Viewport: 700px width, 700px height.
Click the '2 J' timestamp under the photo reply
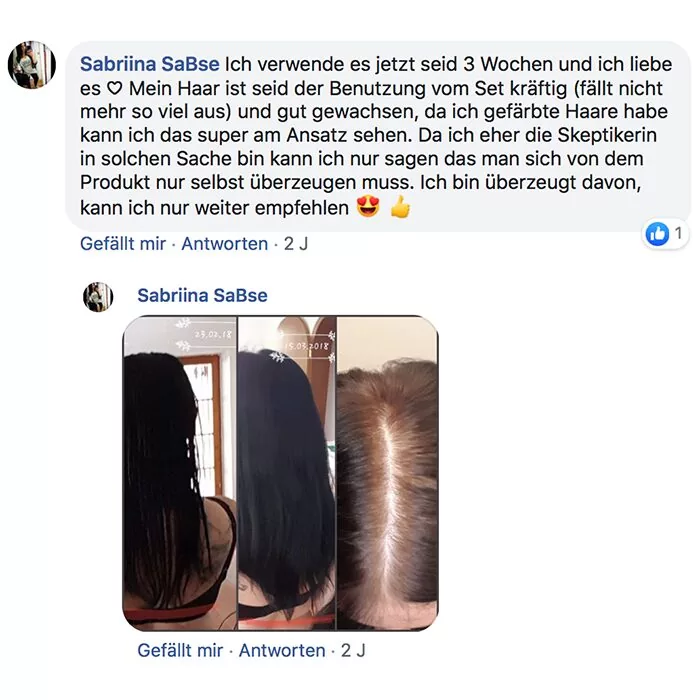[353, 650]
